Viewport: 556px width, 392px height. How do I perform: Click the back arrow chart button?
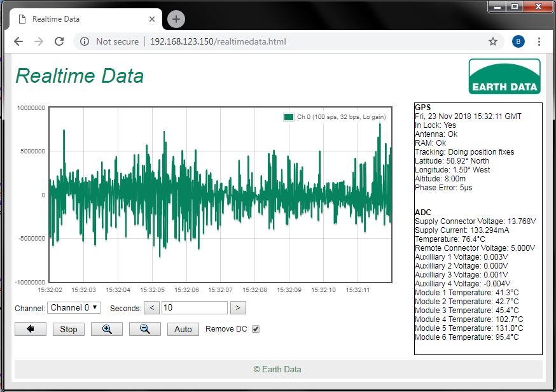click(x=31, y=329)
